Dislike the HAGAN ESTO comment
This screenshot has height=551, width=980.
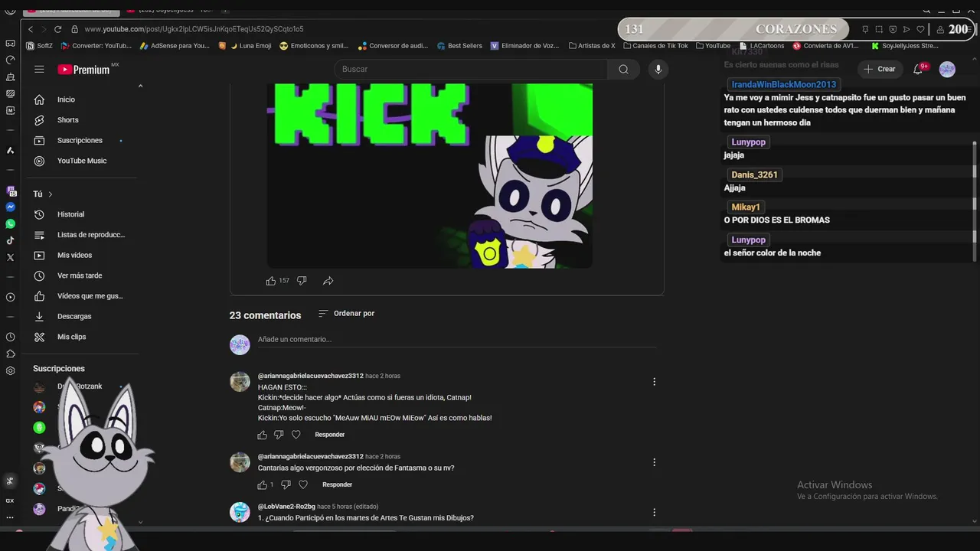point(279,435)
